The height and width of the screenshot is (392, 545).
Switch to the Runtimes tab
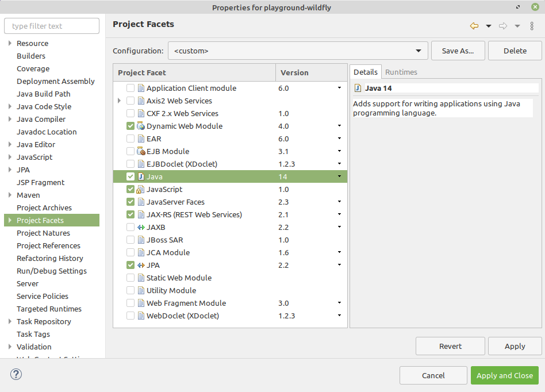(x=401, y=72)
